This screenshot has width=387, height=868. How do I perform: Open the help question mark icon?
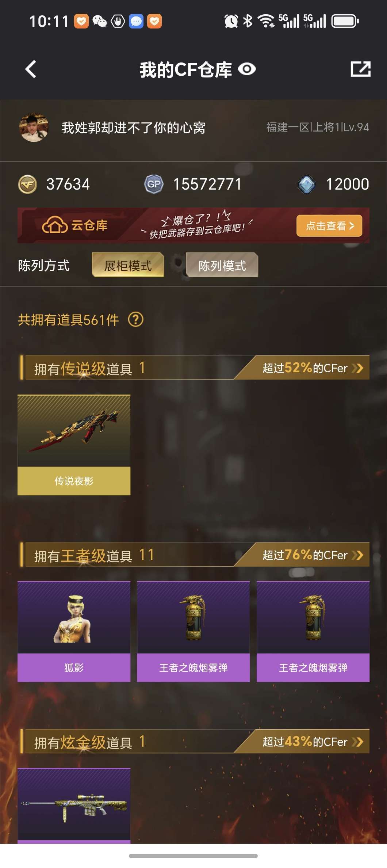[x=136, y=320]
